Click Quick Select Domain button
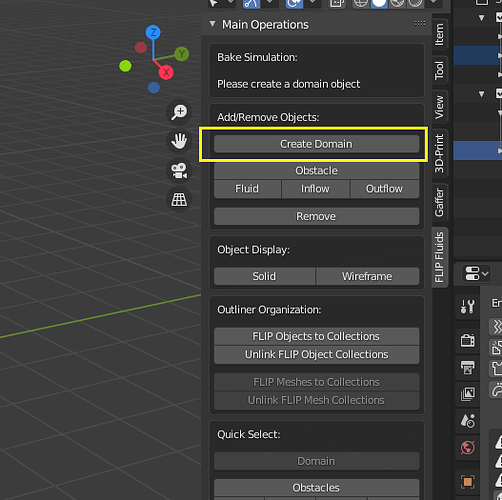Image resolution: width=502 pixels, height=500 pixels. pos(316,461)
